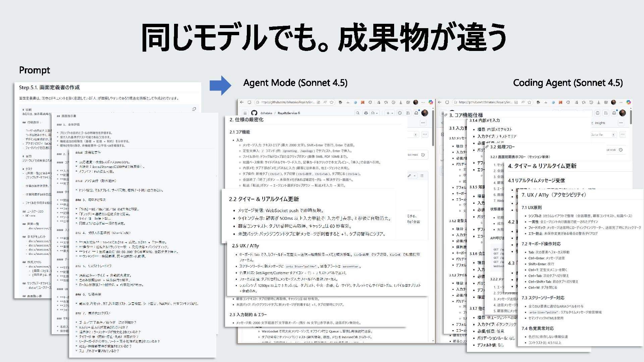Click anchor link icon beside 3. コア機能仕様 heading

point(445,115)
